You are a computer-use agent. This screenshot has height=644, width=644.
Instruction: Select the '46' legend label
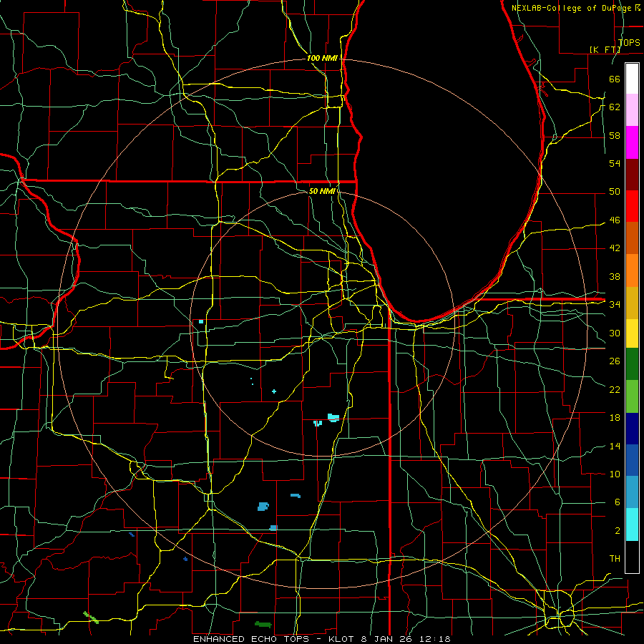point(615,220)
